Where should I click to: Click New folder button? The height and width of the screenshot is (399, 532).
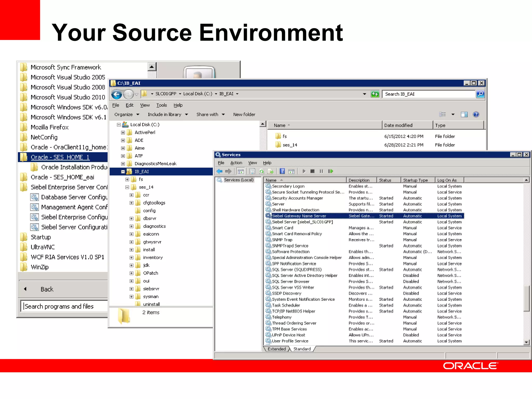(x=244, y=114)
